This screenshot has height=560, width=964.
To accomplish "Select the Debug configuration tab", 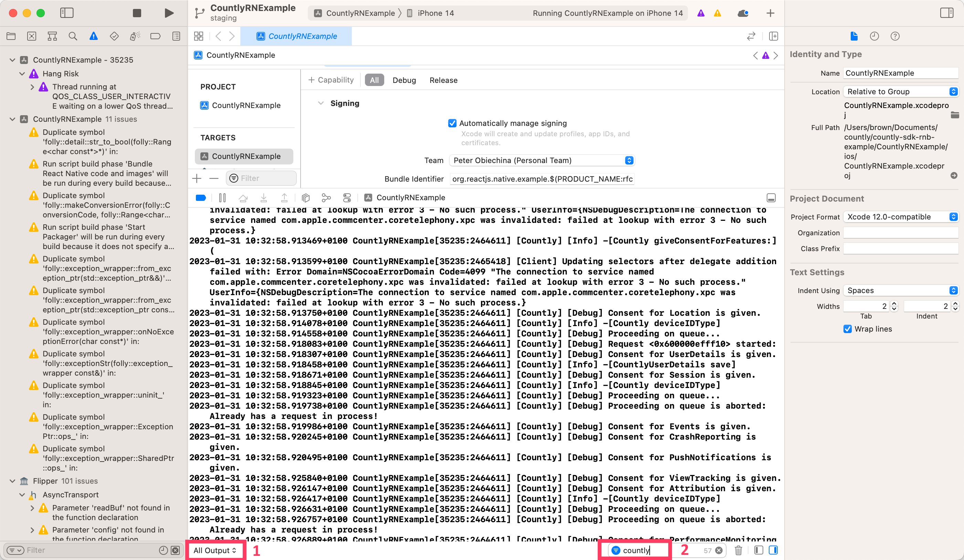I will 404,80.
